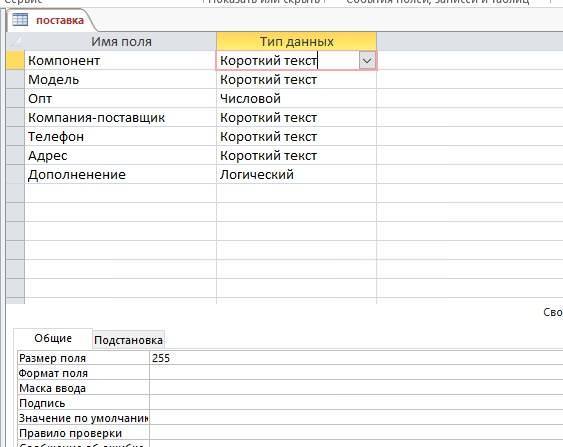Image resolution: width=563 pixels, height=447 pixels.
Task: Click the Логический data type cell
Action: [297, 175]
